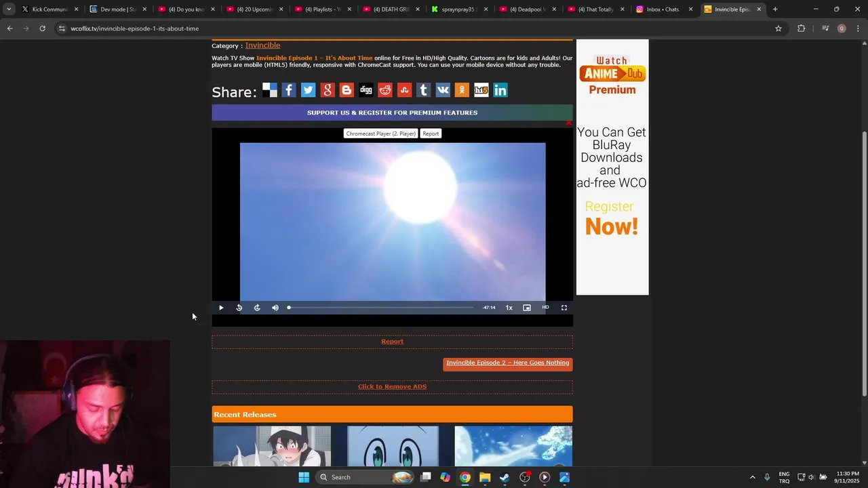
Task: Switch to the spraynpray35 tab
Action: tap(458, 9)
